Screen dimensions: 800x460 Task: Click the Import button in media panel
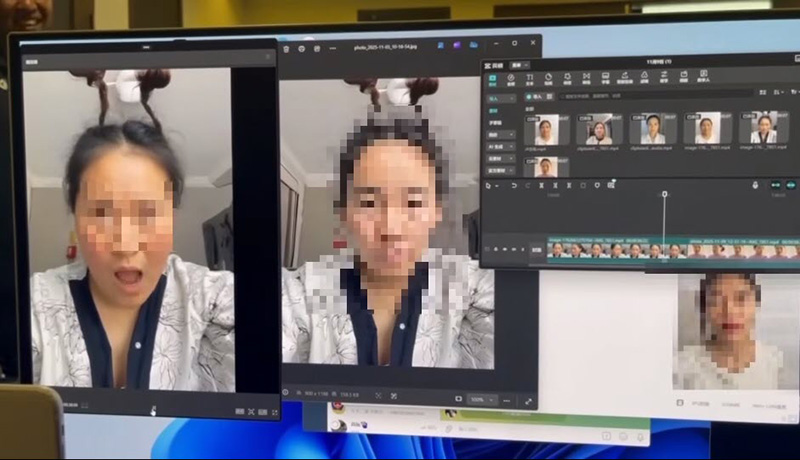click(536, 97)
